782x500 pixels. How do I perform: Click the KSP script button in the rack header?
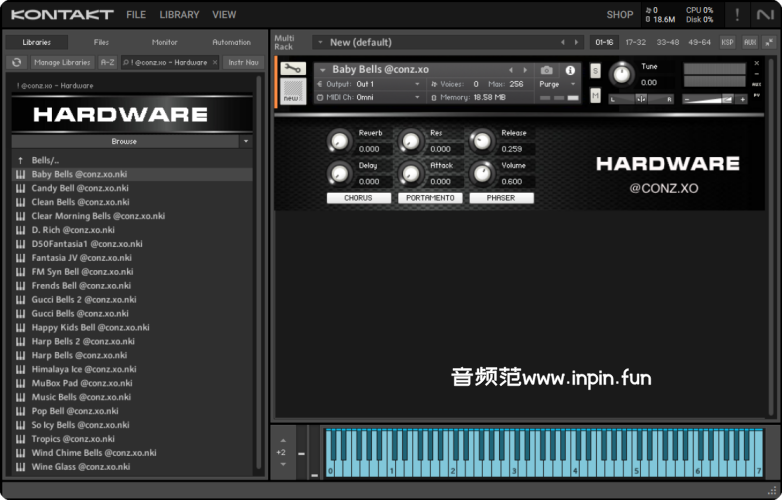(x=727, y=42)
